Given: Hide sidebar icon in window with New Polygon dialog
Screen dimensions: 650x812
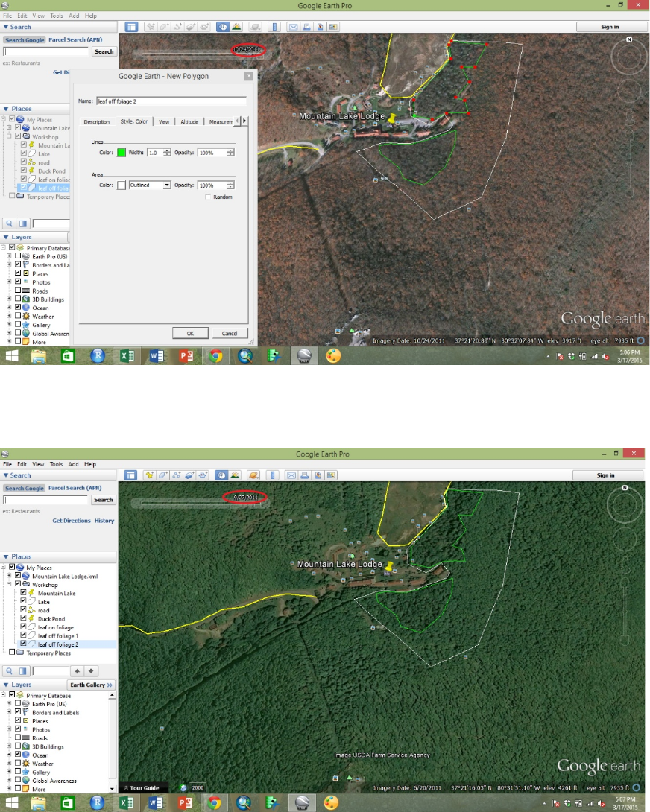Looking at the screenshot, I should pos(132,26).
